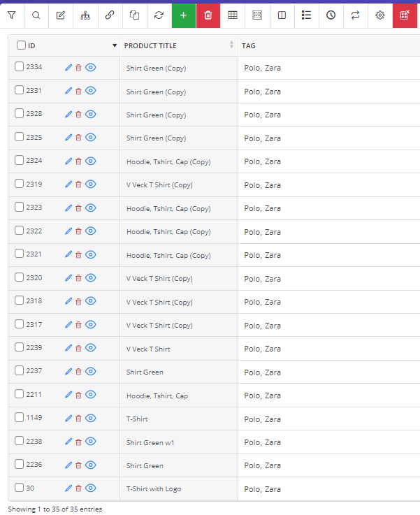Screen dimensions: 420x515
Task: Open the filter funnel tool
Action: click(12, 15)
